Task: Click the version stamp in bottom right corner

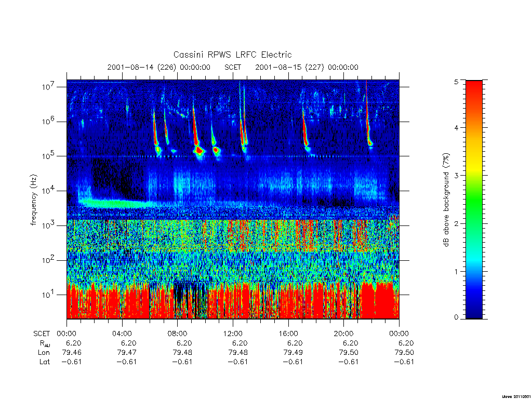Action: point(516,396)
